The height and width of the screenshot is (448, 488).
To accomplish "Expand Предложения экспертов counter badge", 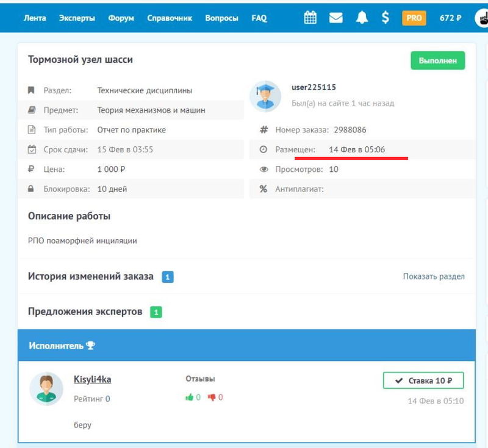I will tap(156, 312).
